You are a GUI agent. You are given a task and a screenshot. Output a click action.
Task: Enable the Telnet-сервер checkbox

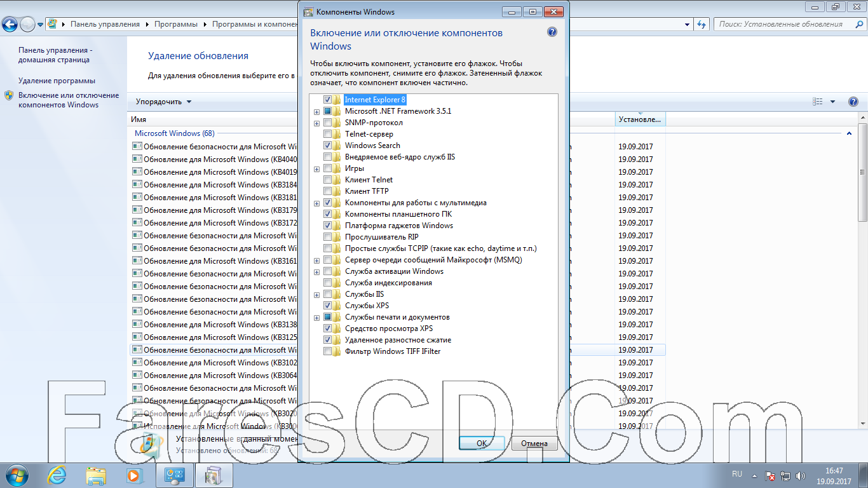coord(327,134)
